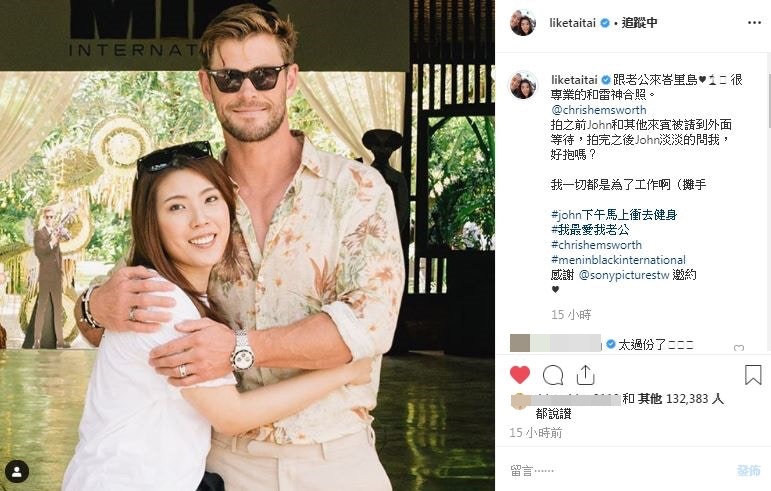Click liketaitai avatar beside the caption

click(x=523, y=85)
